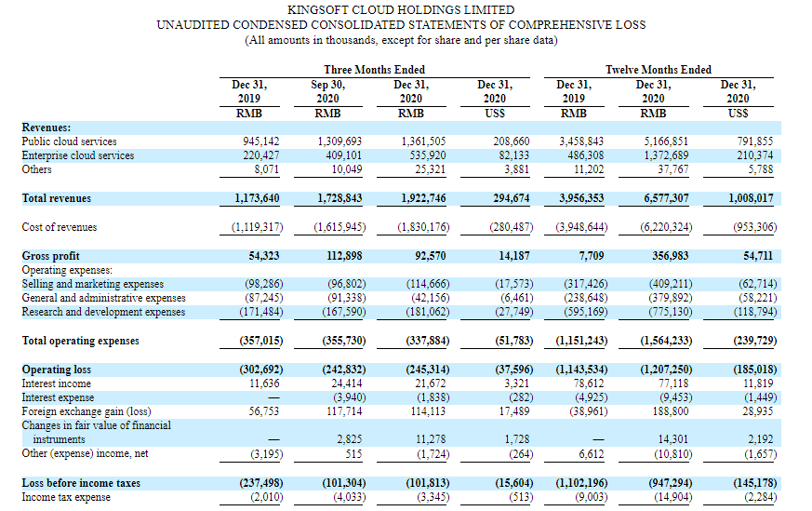Select the Three Months Ended header
812x511 pixels.
[x=375, y=70]
